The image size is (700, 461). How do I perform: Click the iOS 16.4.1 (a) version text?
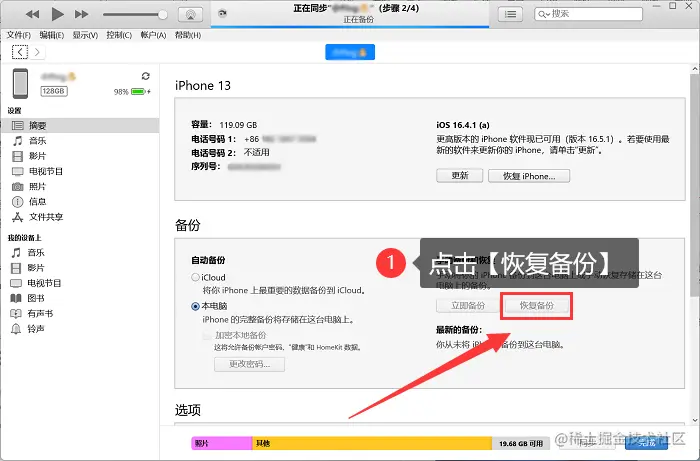(x=462, y=125)
